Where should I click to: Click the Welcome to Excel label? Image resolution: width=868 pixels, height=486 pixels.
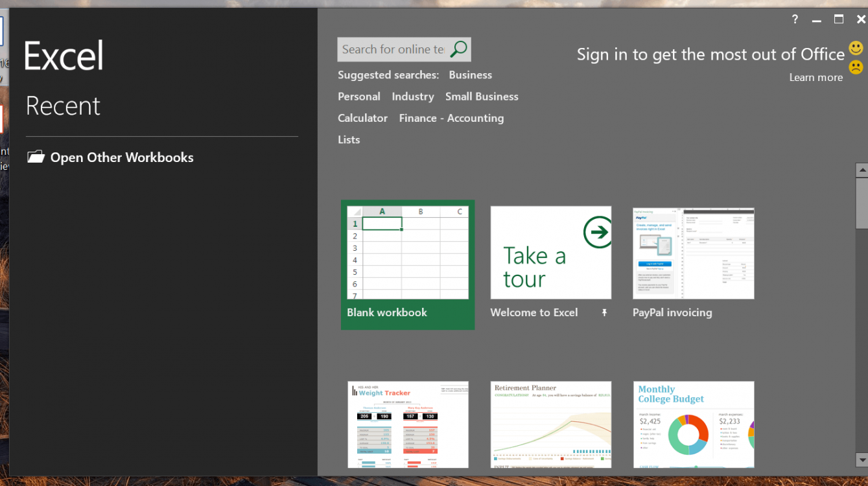(x=534, y=312)
